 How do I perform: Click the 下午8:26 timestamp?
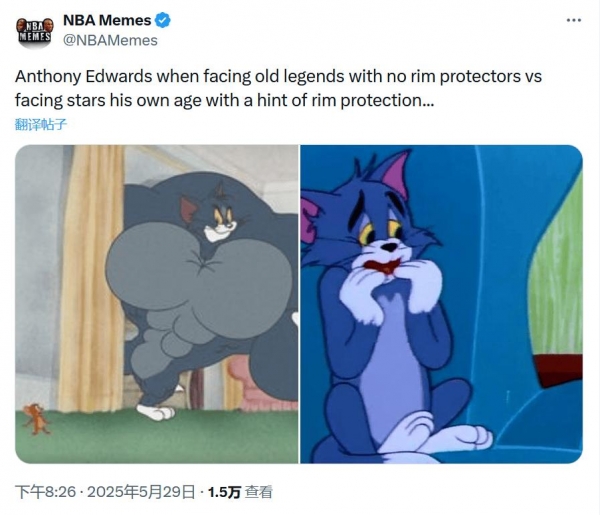point(46,492)
